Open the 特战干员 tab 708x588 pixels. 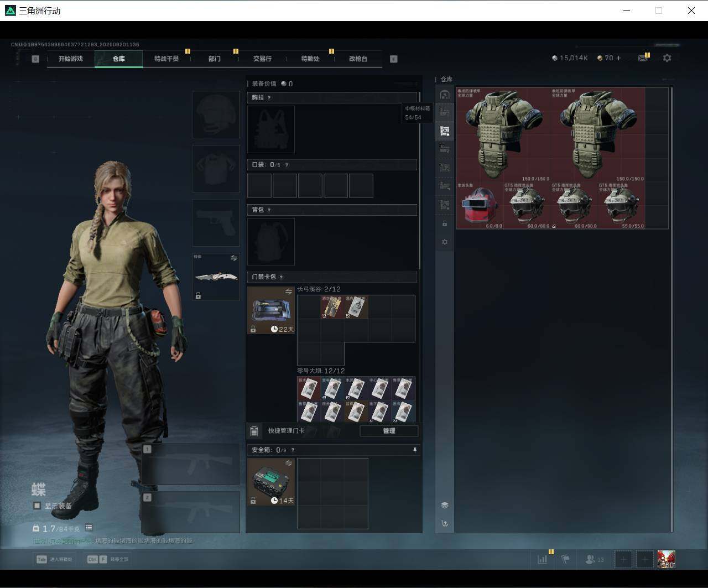click(166, 59)
